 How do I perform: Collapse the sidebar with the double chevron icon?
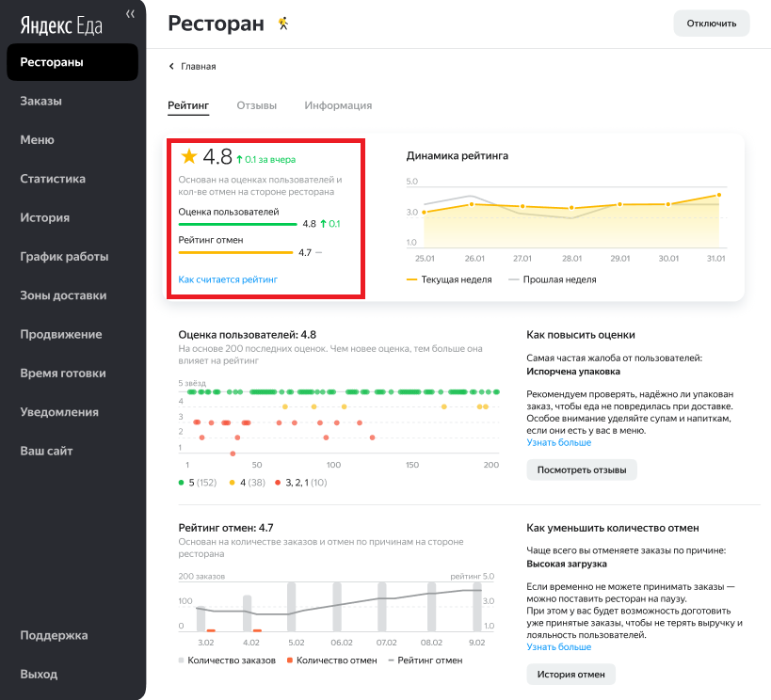(x=130, y=13)
